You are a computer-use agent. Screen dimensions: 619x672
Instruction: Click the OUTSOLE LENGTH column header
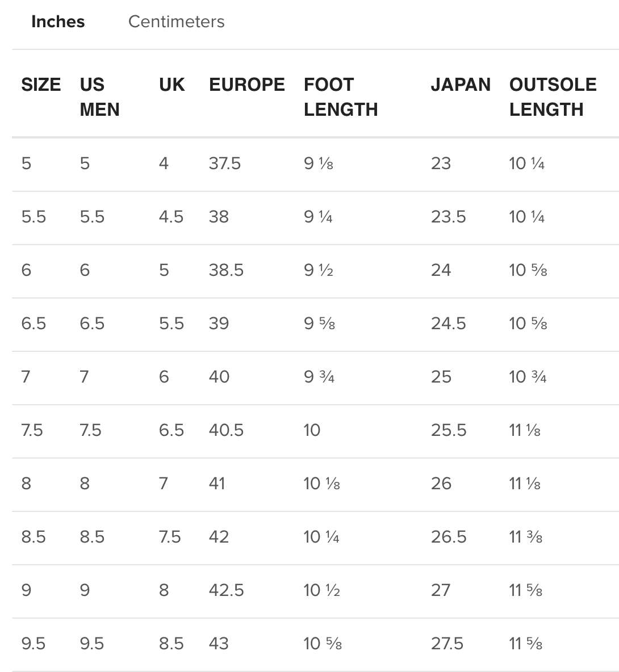coord(553,97)
